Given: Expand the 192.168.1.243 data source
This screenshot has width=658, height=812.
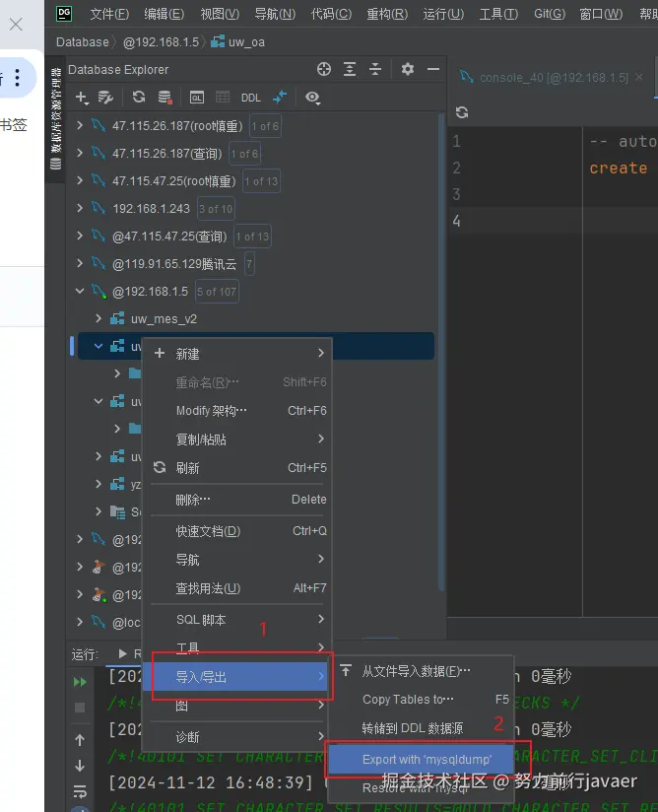Looking at the screenshot, I should pos(79,208).
